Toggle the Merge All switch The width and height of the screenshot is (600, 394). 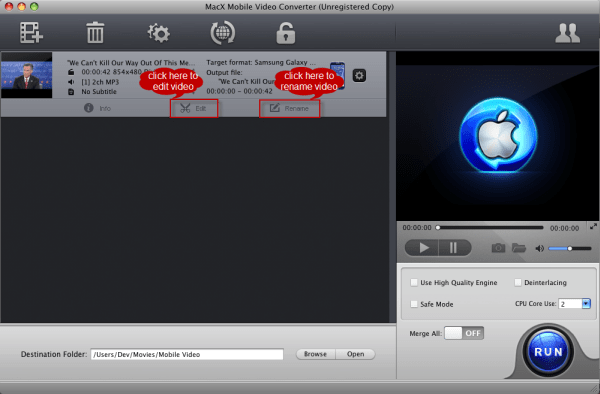[464, 333]
